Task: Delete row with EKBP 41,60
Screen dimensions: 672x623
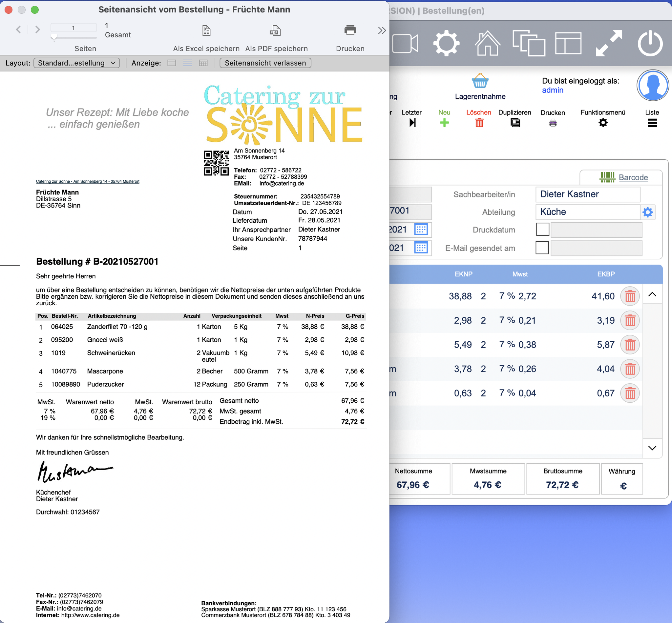Action: 630,296
